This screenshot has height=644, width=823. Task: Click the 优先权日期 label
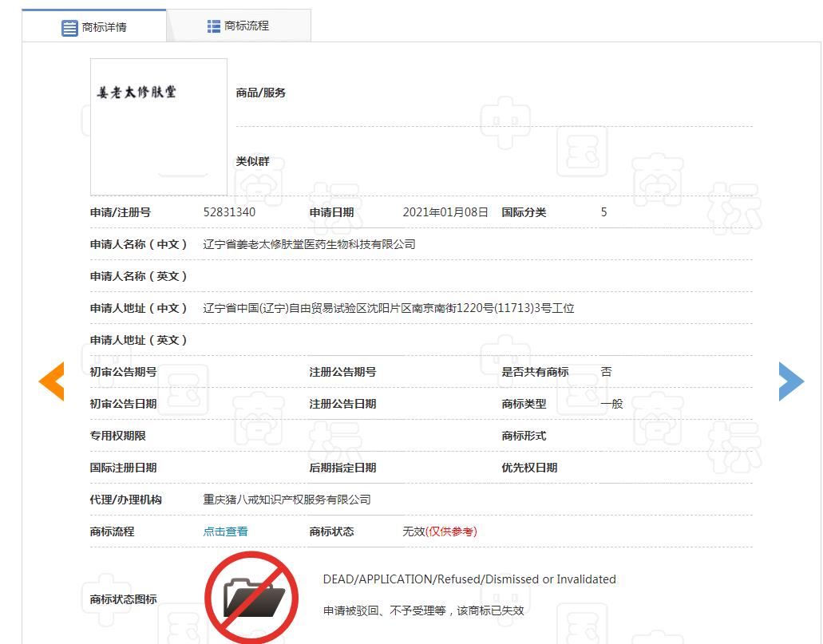coord(529,468)
